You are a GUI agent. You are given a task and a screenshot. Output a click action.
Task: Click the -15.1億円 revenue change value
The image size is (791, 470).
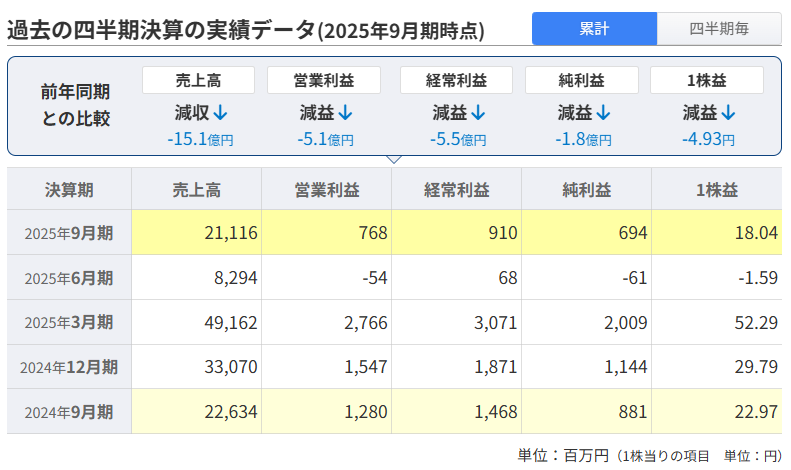click(x=200, y=139)
